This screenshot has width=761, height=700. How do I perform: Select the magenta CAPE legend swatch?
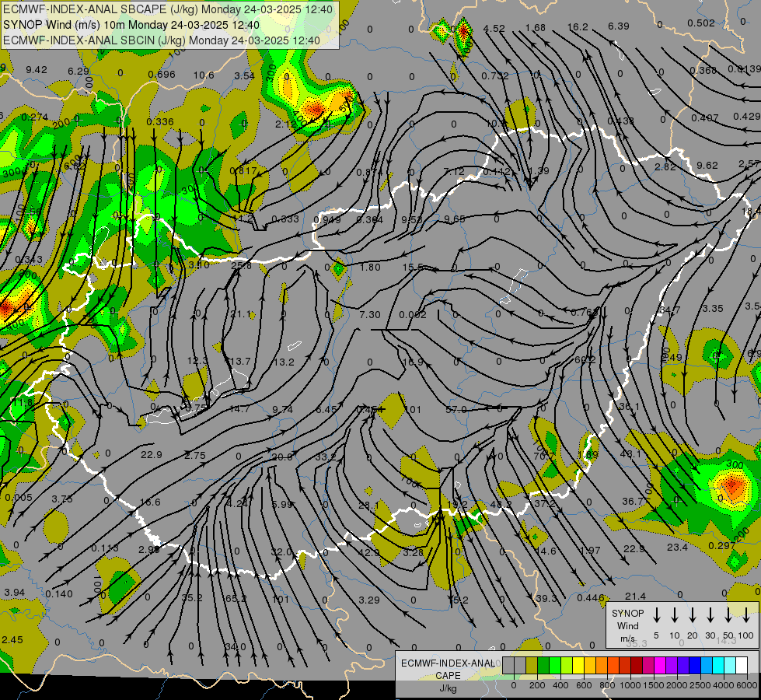(660, 666)
